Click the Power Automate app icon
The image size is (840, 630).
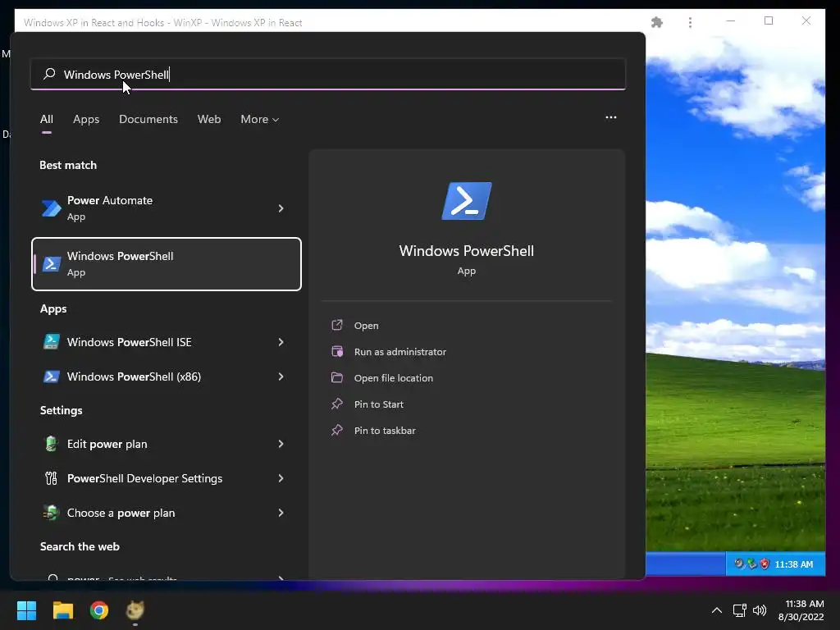52,208
